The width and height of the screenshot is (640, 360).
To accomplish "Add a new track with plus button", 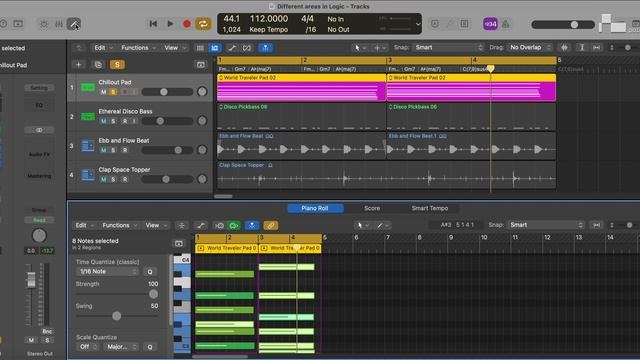I will [x=79, y=64].
